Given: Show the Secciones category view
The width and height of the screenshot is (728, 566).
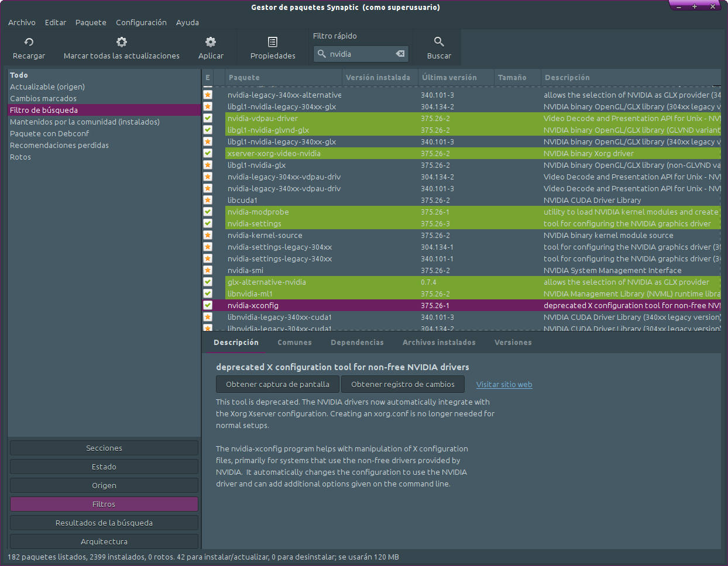Looking at the screenshot, I should 104,448.
